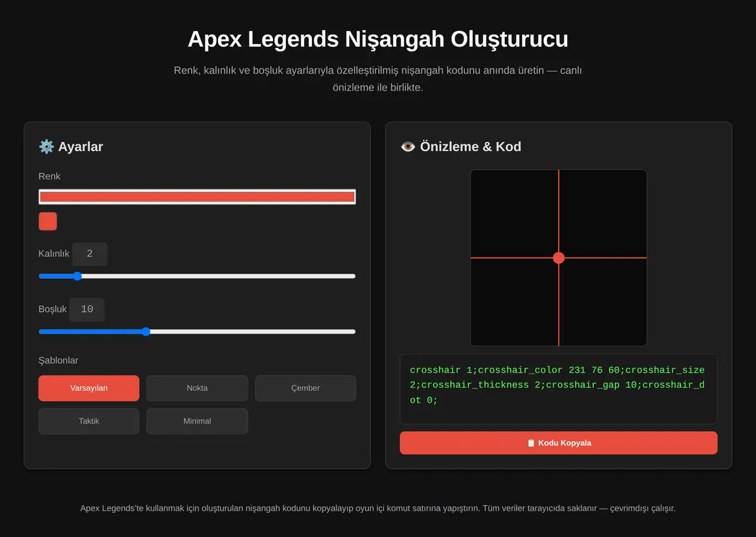Click the Kodu Kopyala button

(559, 443)
